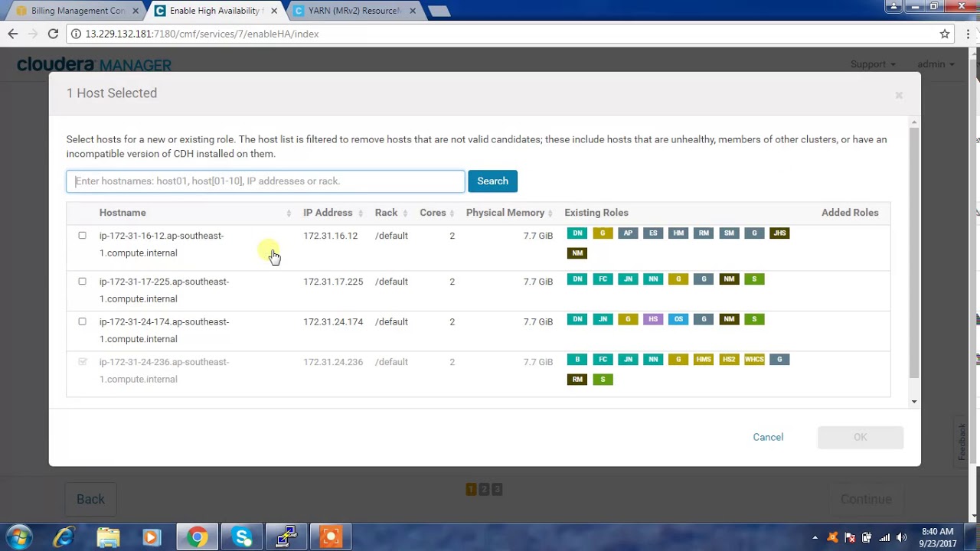The height and width of the screenshot is (551, 980).
Task: Click the Search button
Action: pos(492,181)
